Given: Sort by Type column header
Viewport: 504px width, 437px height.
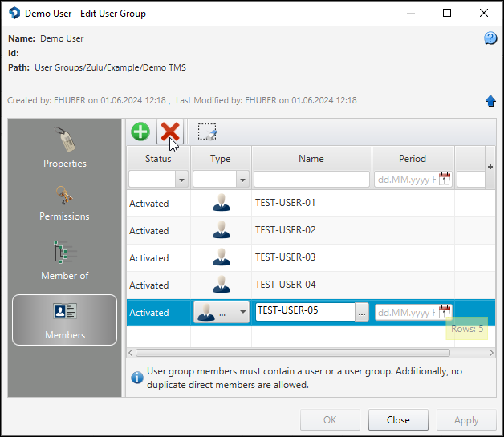Looking at the screenshot, I should (221, 159).
